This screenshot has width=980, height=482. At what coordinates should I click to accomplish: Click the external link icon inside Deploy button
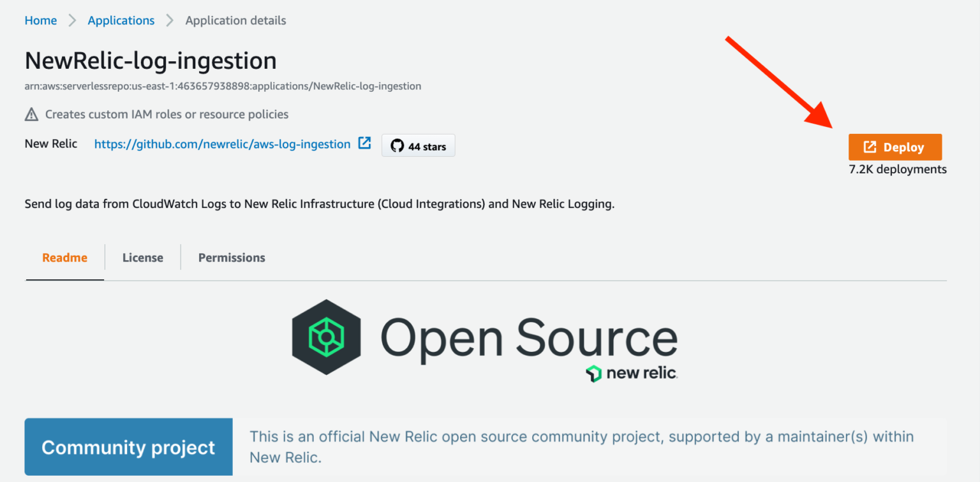pos(869,147)
